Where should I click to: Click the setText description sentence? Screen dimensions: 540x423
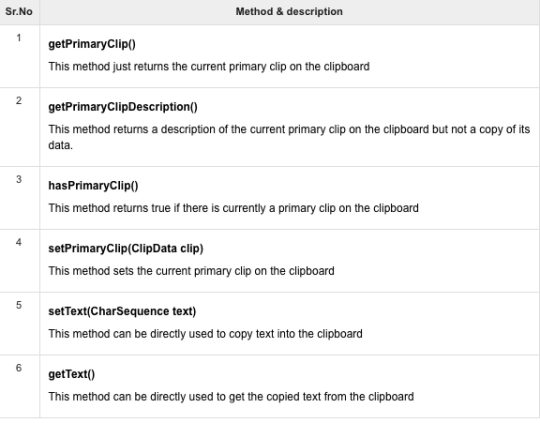pos(205,334)
